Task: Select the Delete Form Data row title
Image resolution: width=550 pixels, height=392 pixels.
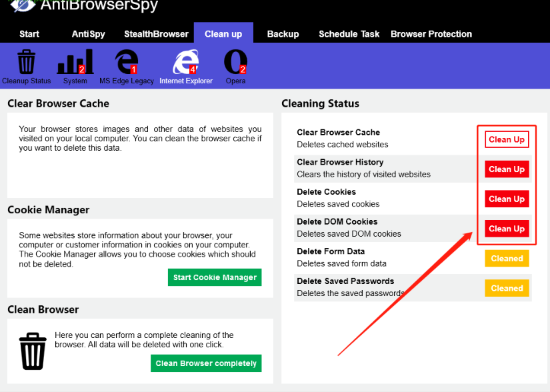Action: (x=331, y=251)
